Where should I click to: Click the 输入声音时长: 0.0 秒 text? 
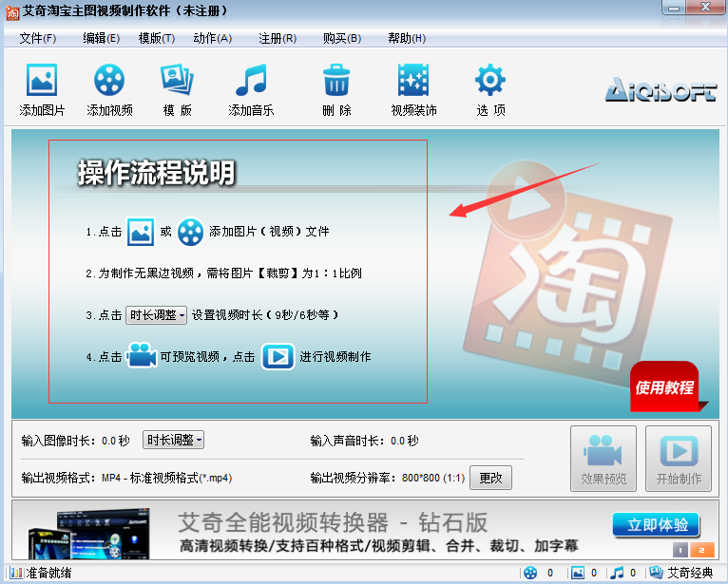tap(364, 441)
